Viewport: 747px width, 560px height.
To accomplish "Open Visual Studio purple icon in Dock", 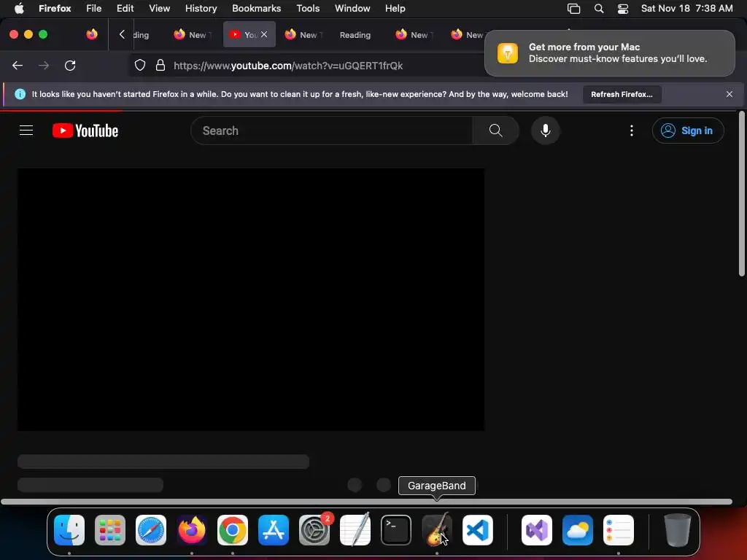I will point(537,530).
